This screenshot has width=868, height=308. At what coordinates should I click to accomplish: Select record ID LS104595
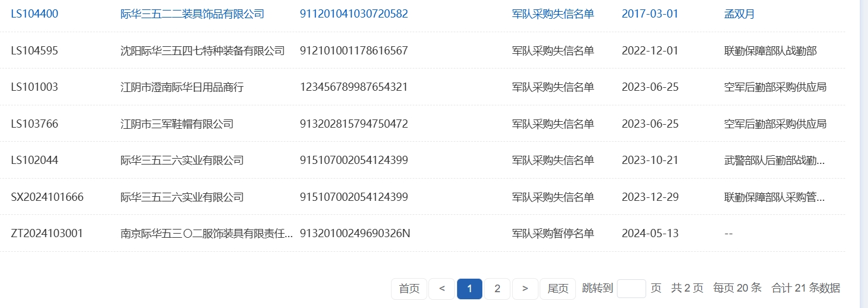[x=35, y=51]
